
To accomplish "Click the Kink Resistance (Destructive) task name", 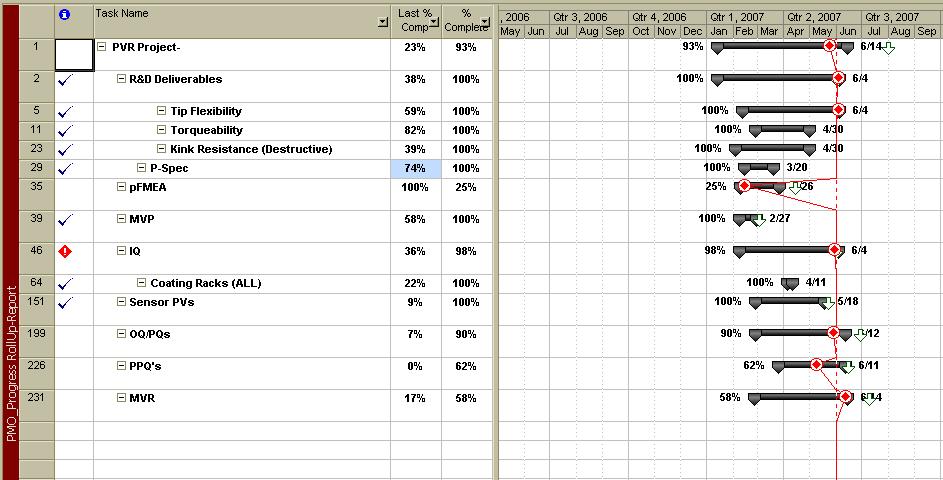I will [x=250, y=149].
